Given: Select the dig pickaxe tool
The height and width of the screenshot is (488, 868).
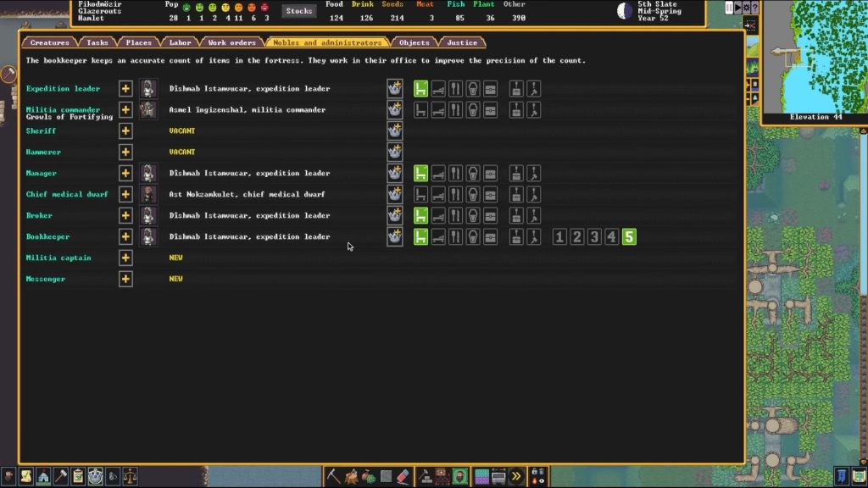Looking at the screenshot, I should click(x=333, y=476).
